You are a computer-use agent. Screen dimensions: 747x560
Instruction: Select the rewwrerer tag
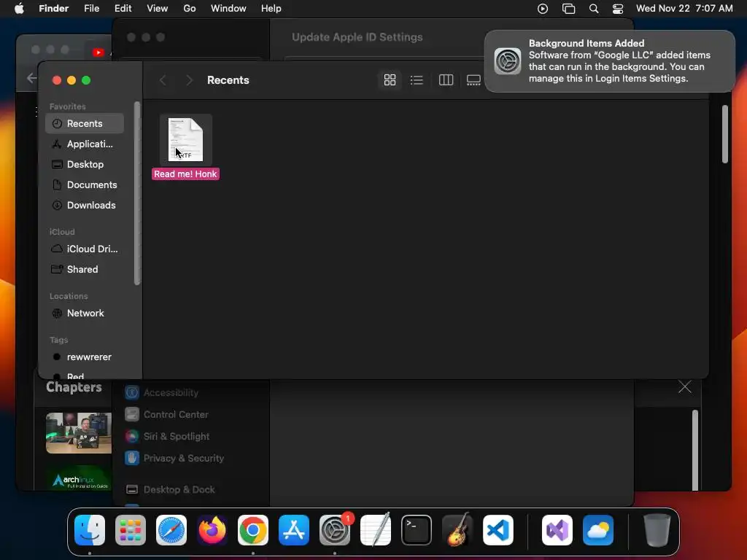point(85,357)
